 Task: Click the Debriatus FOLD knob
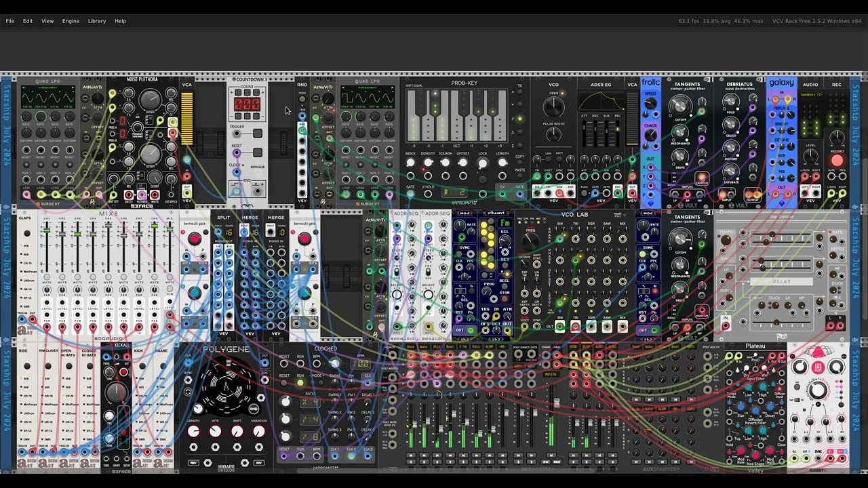[730, 102]
